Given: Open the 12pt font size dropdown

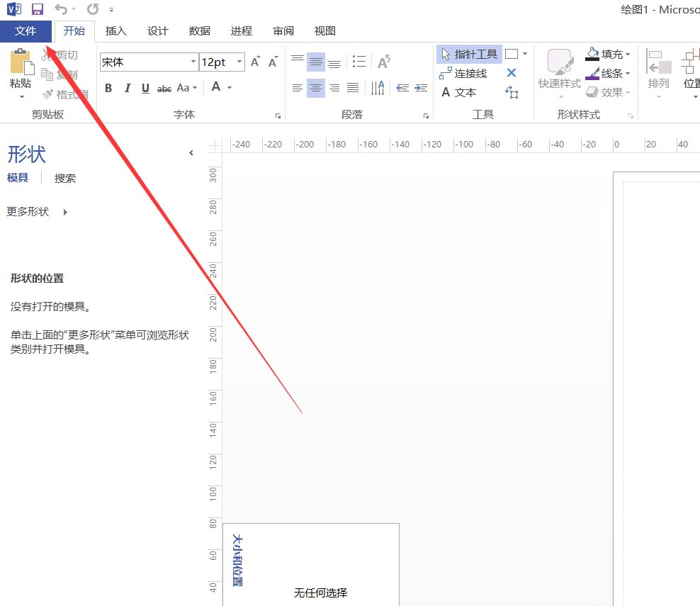Looking at the screenshot, I should (x=239, y=62).
